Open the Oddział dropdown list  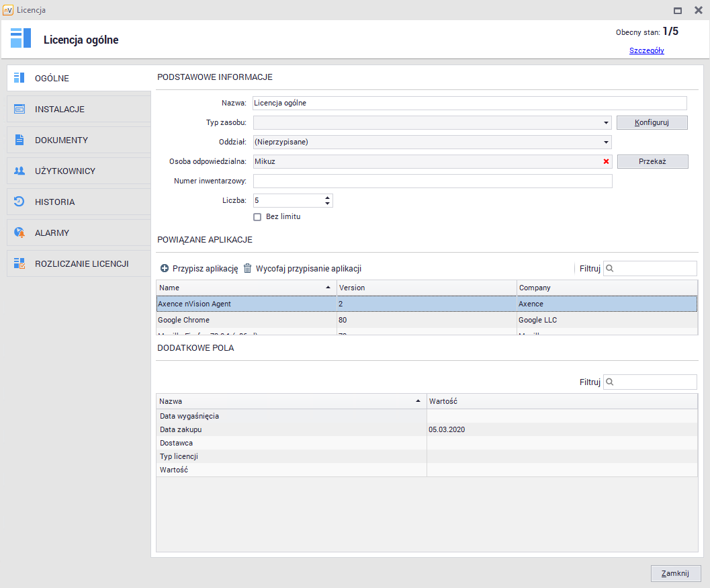tap(606, 142)
